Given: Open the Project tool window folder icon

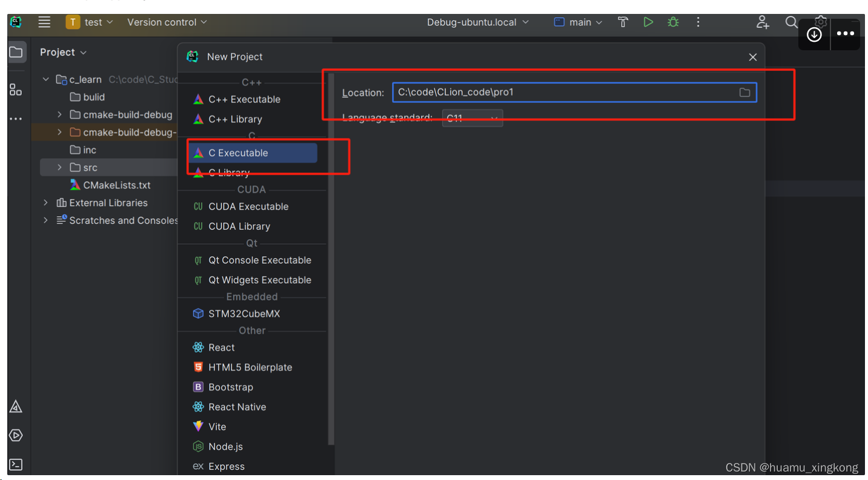Looking at the screenshot, I should (16, 52).
